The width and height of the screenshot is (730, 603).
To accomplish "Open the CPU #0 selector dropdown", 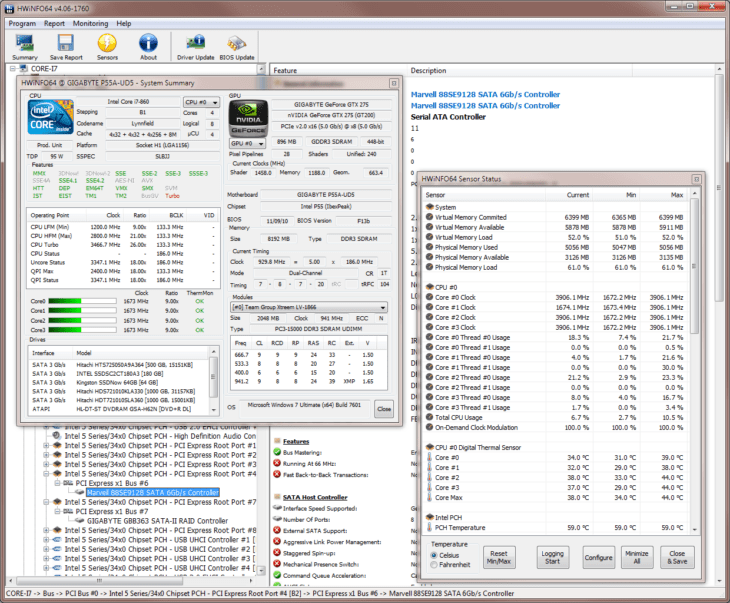I will click(x=201, y=102).
